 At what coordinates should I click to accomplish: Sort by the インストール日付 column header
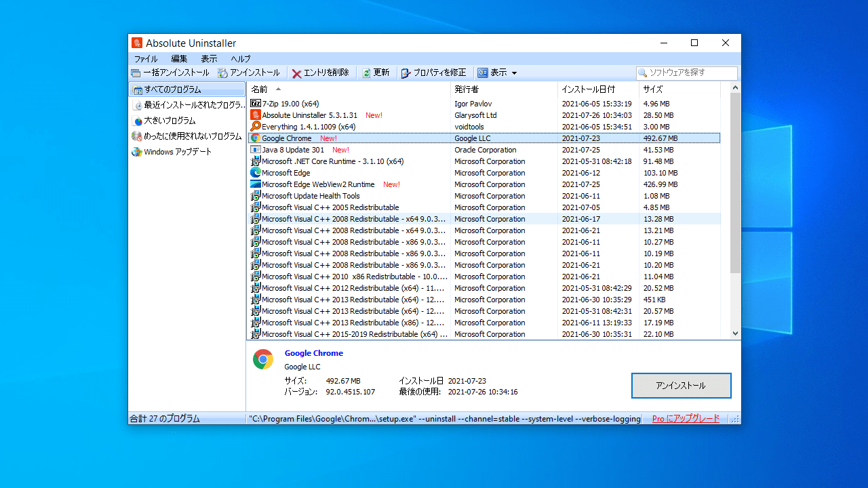[598, 89]
